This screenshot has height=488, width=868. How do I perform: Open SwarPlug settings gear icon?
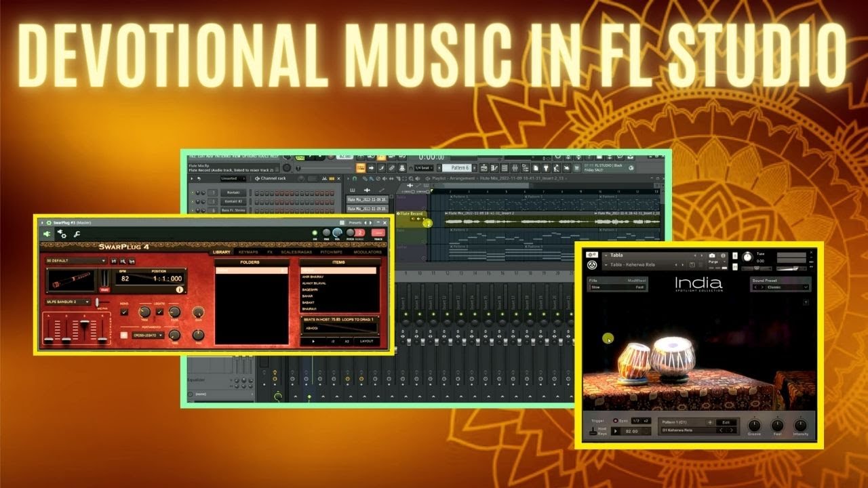[62, 234]
